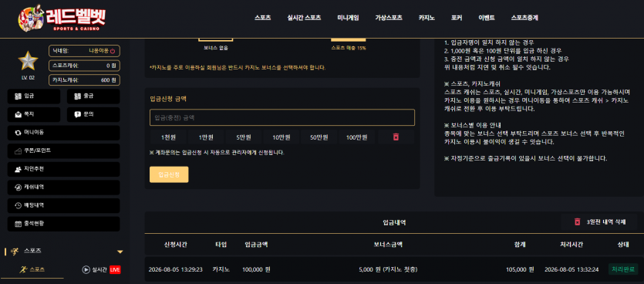
Task: Collapse the 스포츠 sidebar section arrow
Action: 120,252
